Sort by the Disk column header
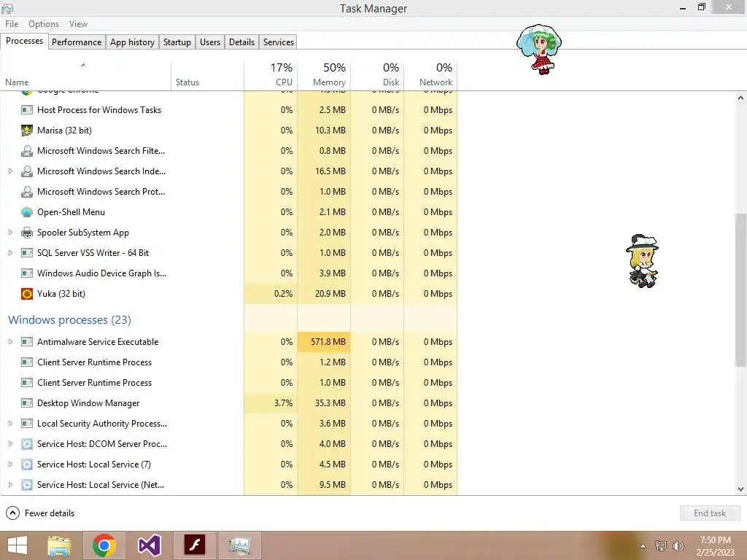The height and width of the screenshot is (560, 747). point(377,75)
